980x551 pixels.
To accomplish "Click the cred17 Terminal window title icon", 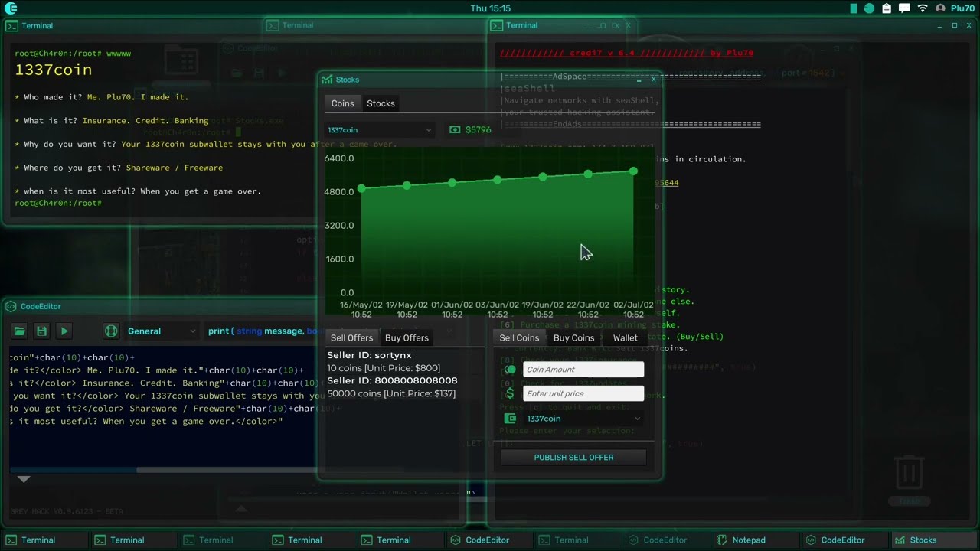I will 497,25.
